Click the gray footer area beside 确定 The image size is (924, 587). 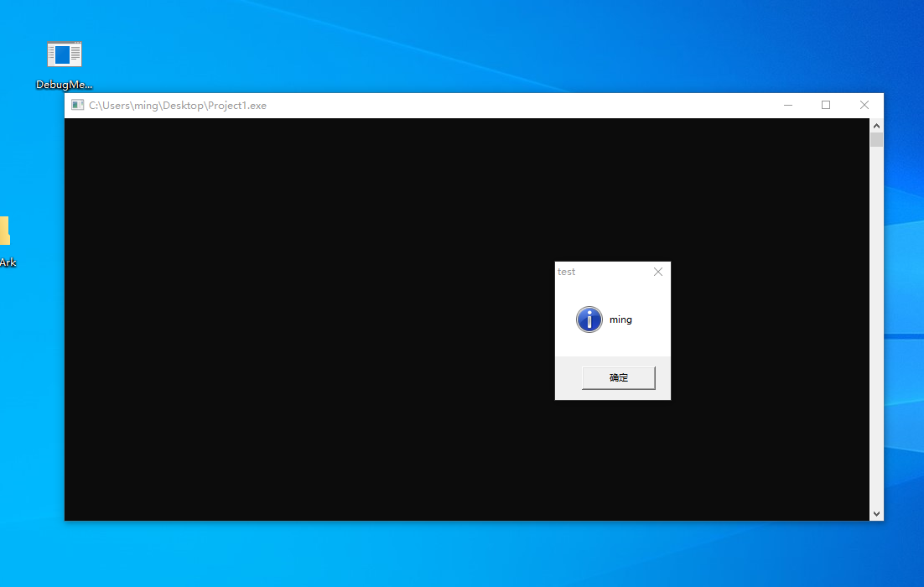pyautogui.click(x=568, y=378)
